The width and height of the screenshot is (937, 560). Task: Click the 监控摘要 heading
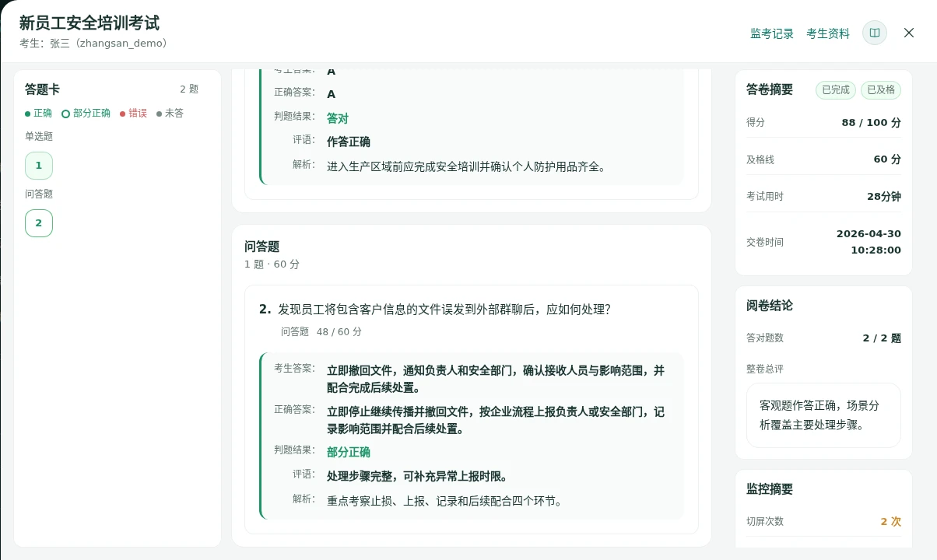click(770, 489)
